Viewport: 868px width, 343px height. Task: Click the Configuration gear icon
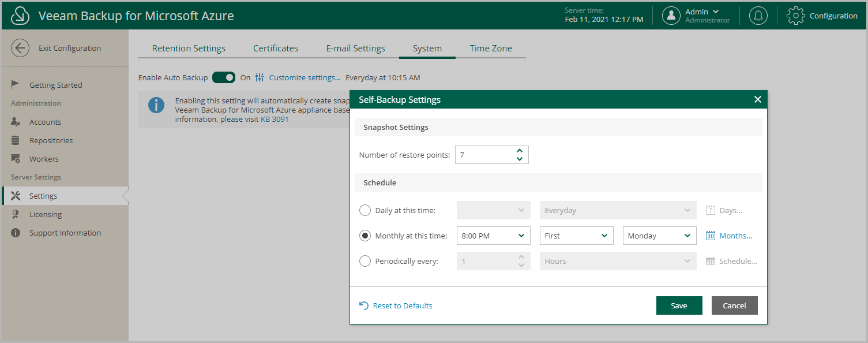pos(796,16)
